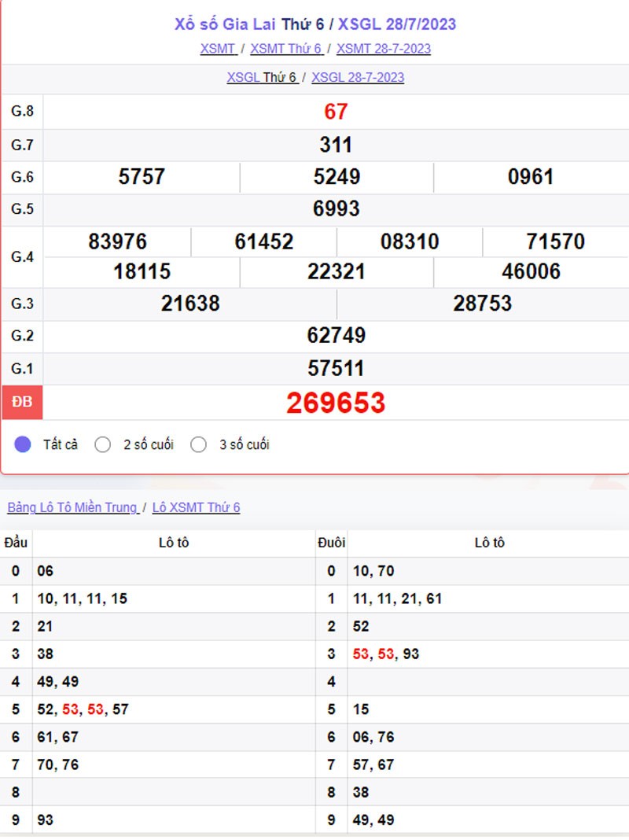Screen dimensions: 629x840
Task: Open the "XSGL 28-7-2023" link
Action: (358, 77)
